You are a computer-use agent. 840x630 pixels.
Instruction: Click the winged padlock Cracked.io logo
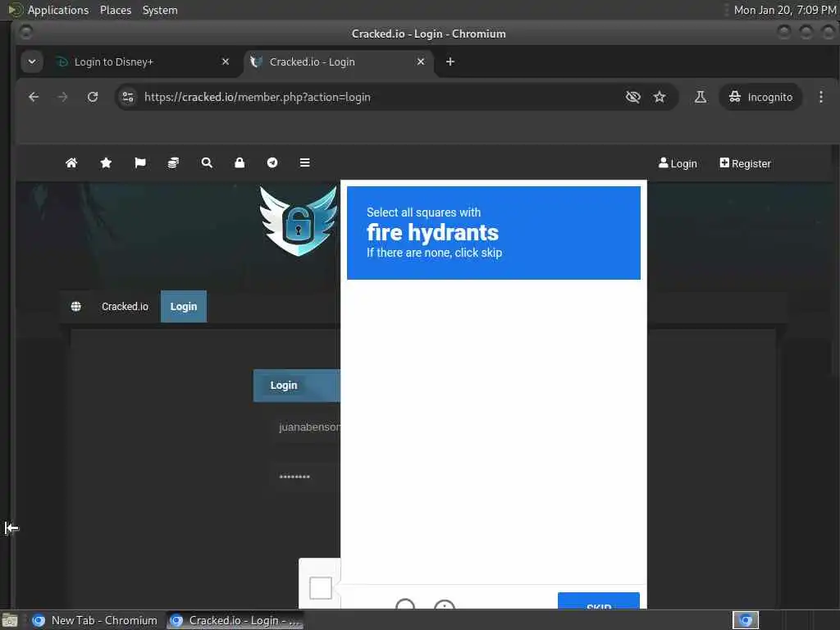click(x=299, y=221)
